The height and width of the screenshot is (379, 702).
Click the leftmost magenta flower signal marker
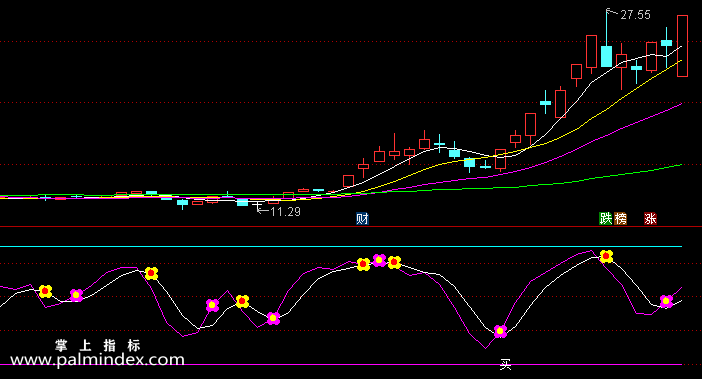(77, 295)
